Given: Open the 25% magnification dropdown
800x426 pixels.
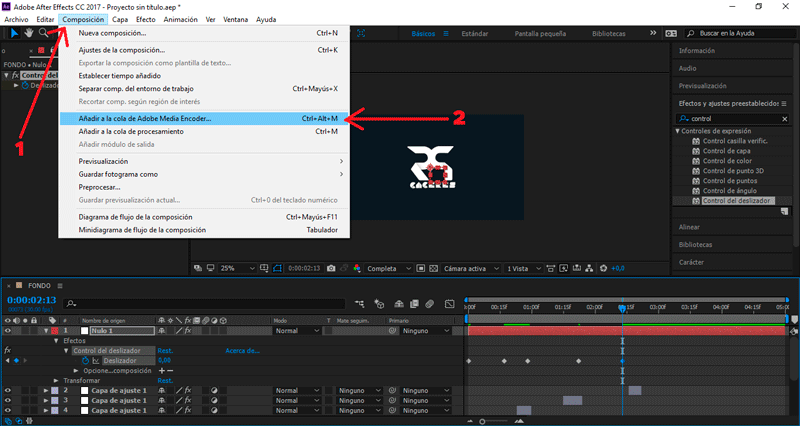Looking at the screenshot, I should (237, 268).
